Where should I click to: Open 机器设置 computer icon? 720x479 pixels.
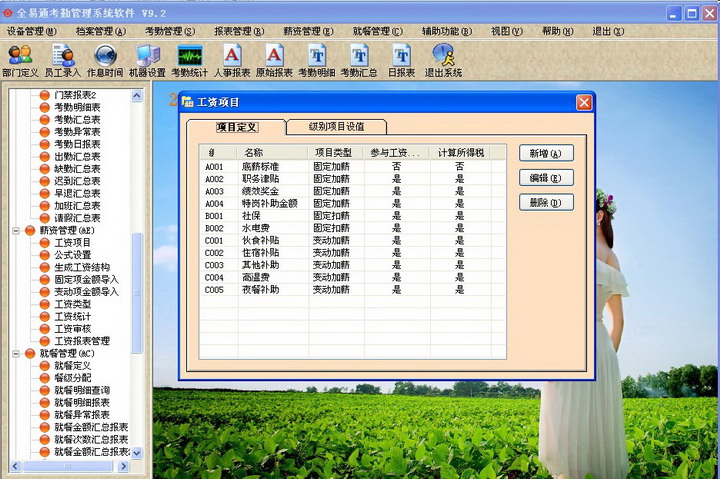click(x=147, y=61)
